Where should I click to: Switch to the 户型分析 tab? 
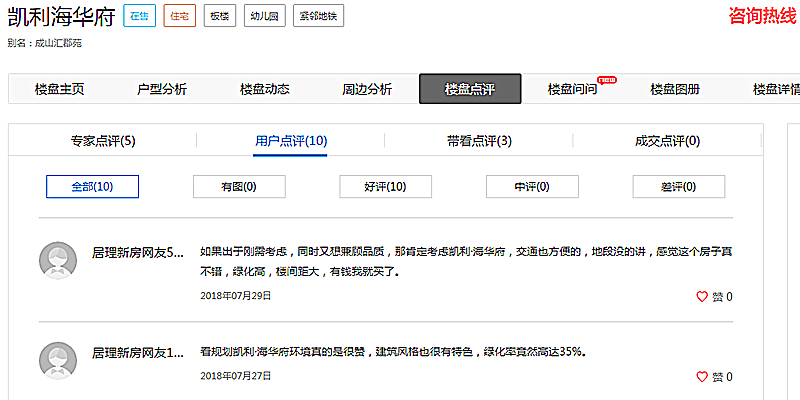coord(161,89)
